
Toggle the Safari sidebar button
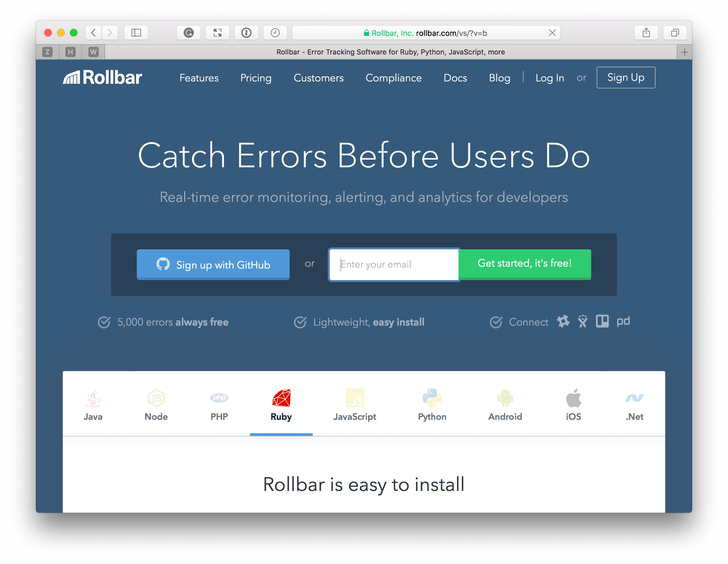pos(136,33)
